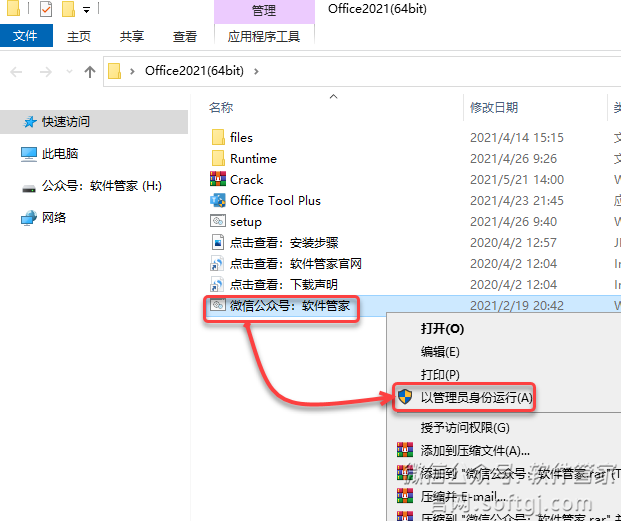Click the Properties checkmark icon in quick access toolbar
Viewport: 621px width, 521px height.
(x=46, y=9)
